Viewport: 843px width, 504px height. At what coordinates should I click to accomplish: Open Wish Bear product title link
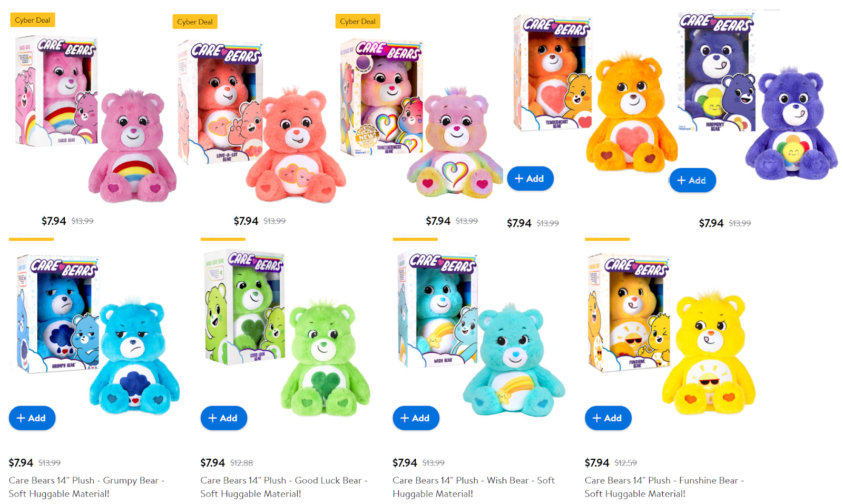[474, 487]
